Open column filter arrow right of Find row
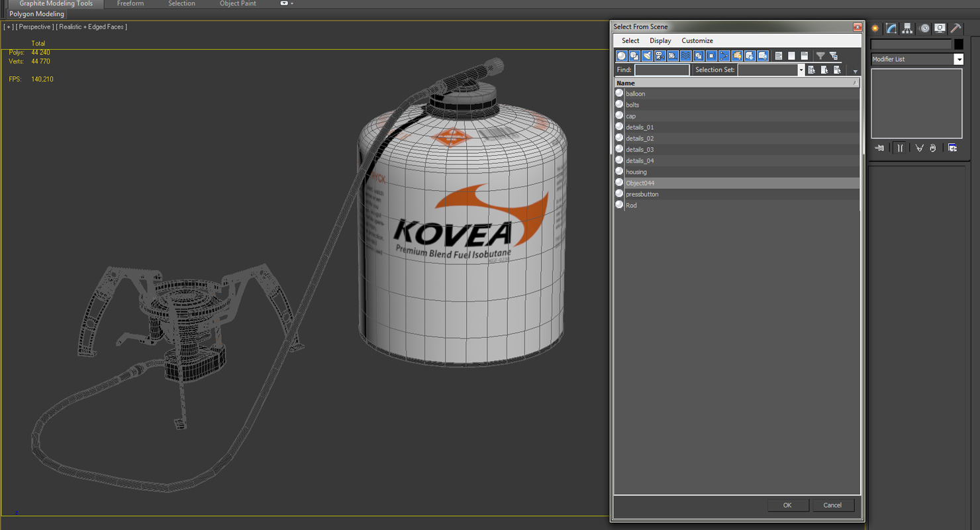This screenshot has width=980, height=530. [x=855, y=71]
